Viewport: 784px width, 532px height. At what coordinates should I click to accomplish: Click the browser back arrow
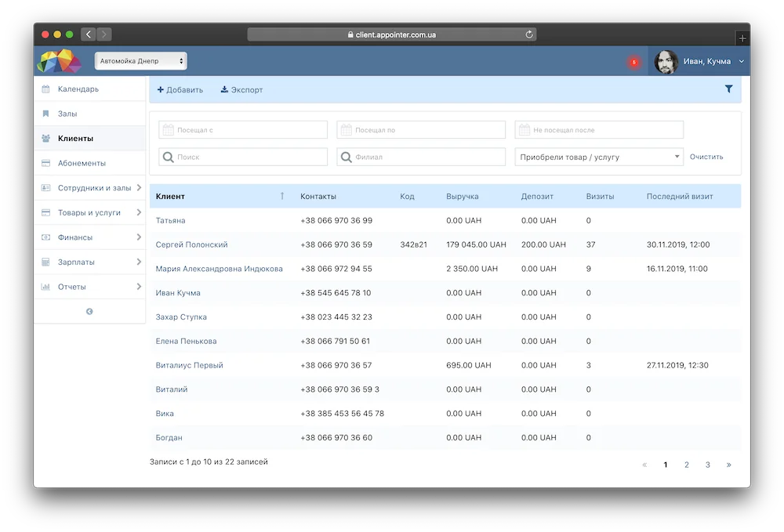pyautogui.click(x=89, y=34)
